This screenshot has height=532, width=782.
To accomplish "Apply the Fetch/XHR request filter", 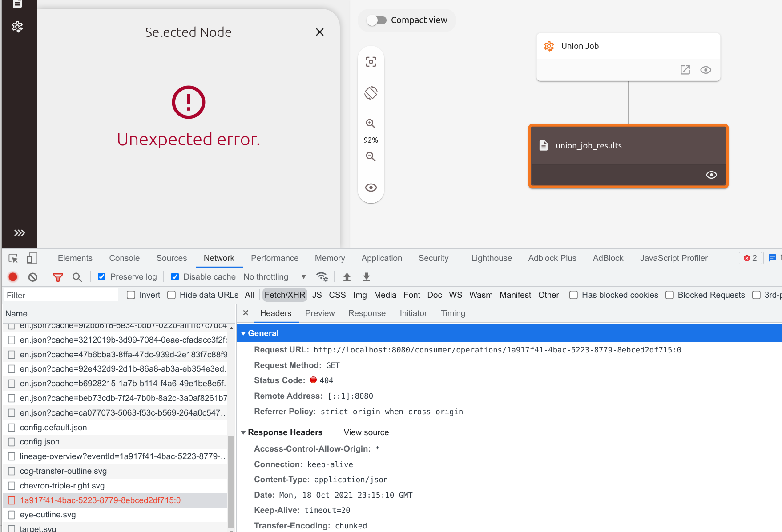I will [x=284, y=295].
